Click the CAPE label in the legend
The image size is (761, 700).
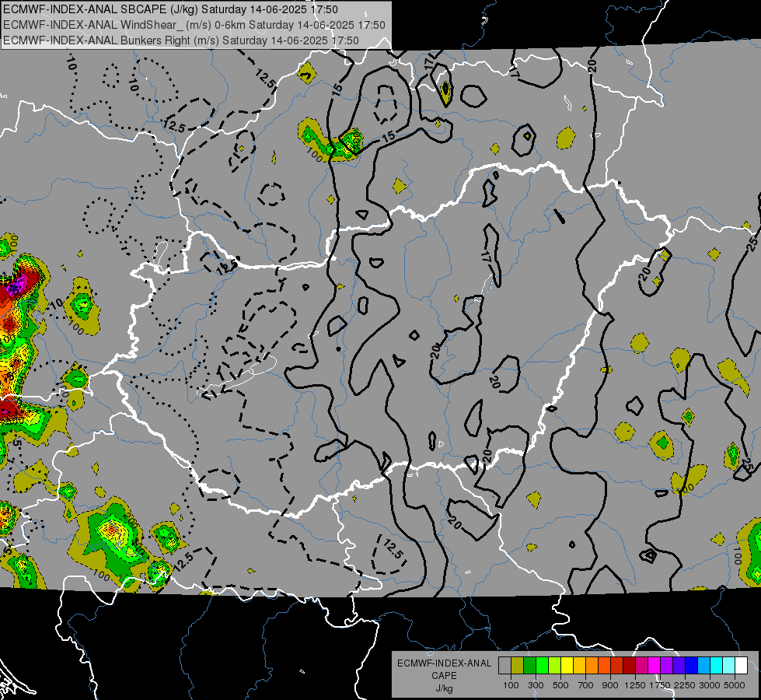[x=444, y=676]
